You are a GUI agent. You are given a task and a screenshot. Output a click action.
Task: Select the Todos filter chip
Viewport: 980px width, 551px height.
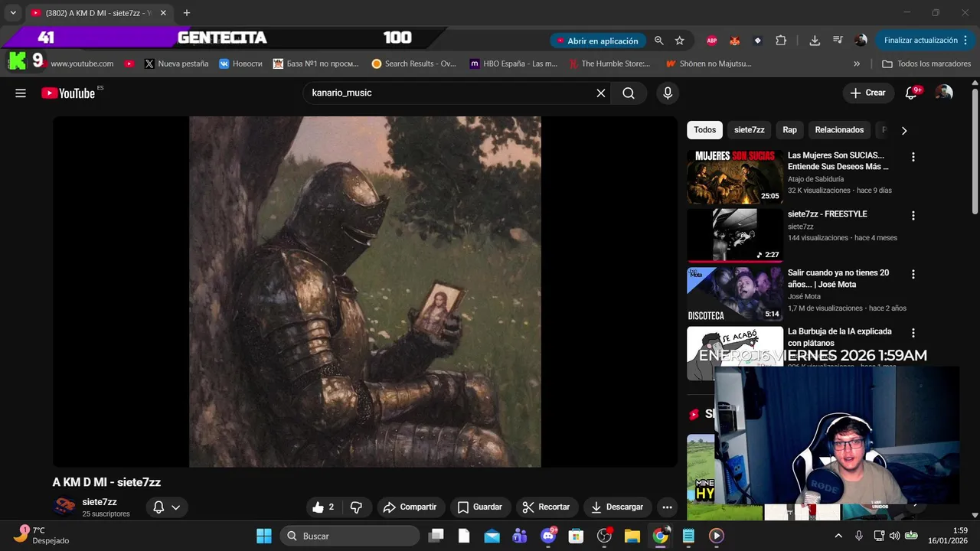704,130
